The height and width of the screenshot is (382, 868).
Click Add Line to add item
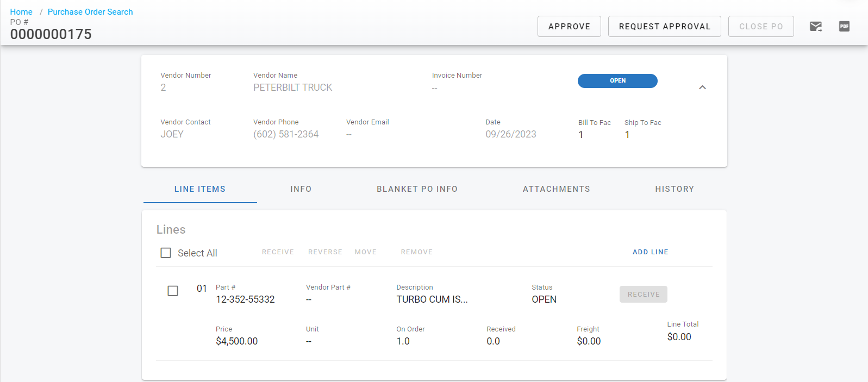click(650, 252)
